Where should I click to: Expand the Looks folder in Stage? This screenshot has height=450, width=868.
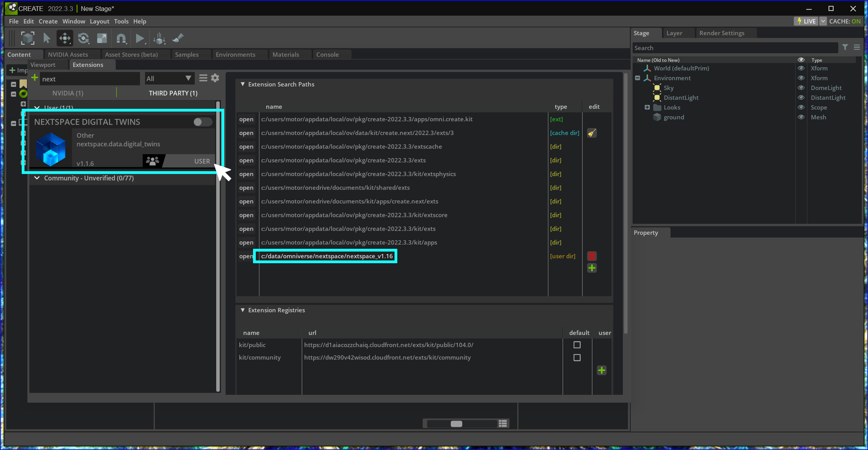point(647,107)
